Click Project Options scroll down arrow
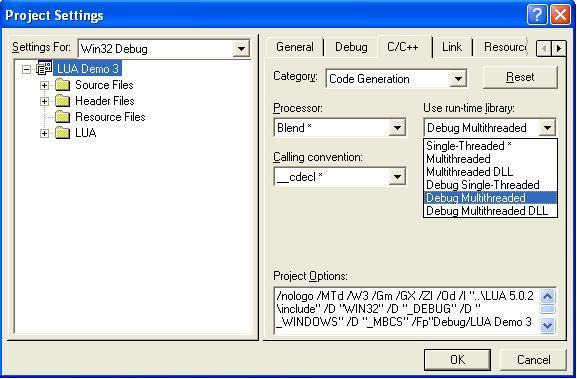 click(x=548, y=326)
